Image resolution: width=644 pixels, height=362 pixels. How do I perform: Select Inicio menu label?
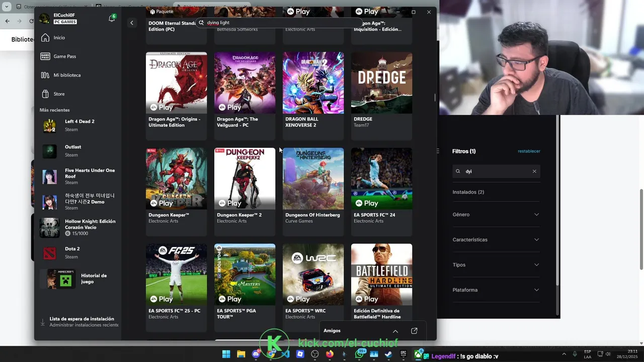(59, 38)
